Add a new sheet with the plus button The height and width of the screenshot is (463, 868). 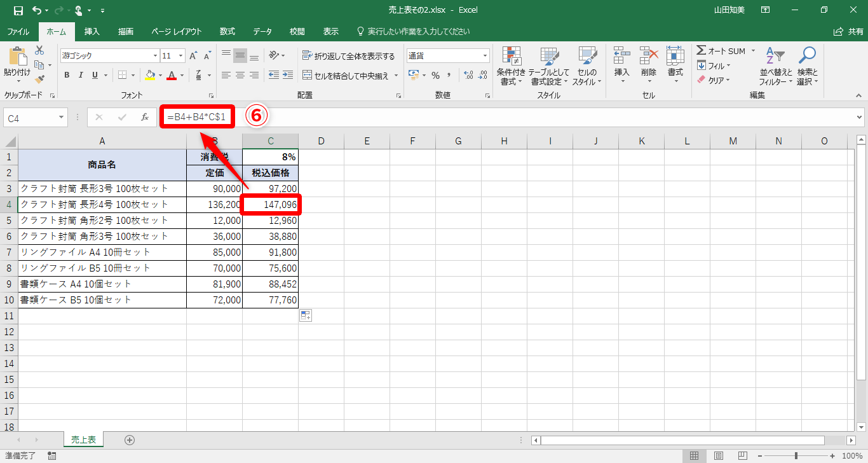click(130, 439)
